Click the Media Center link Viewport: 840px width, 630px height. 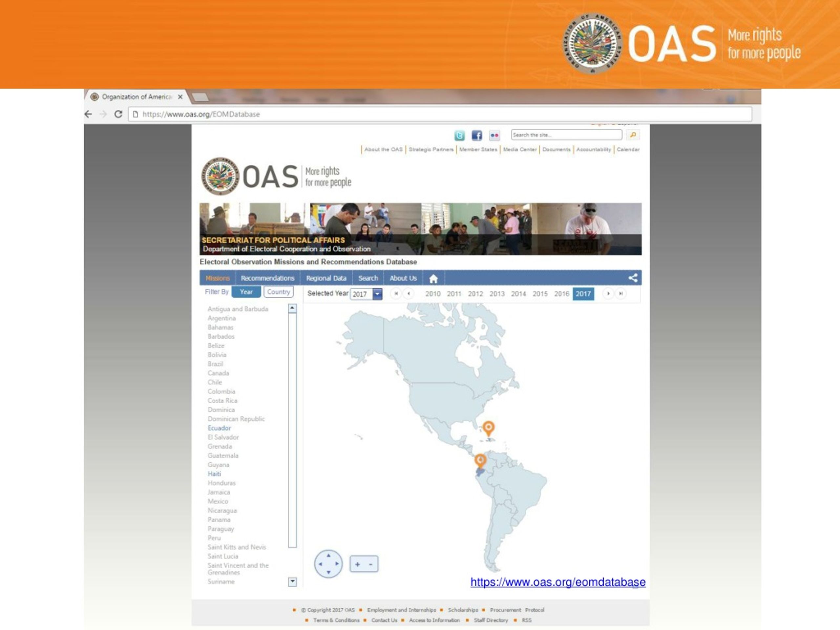[x=520, y=150]
